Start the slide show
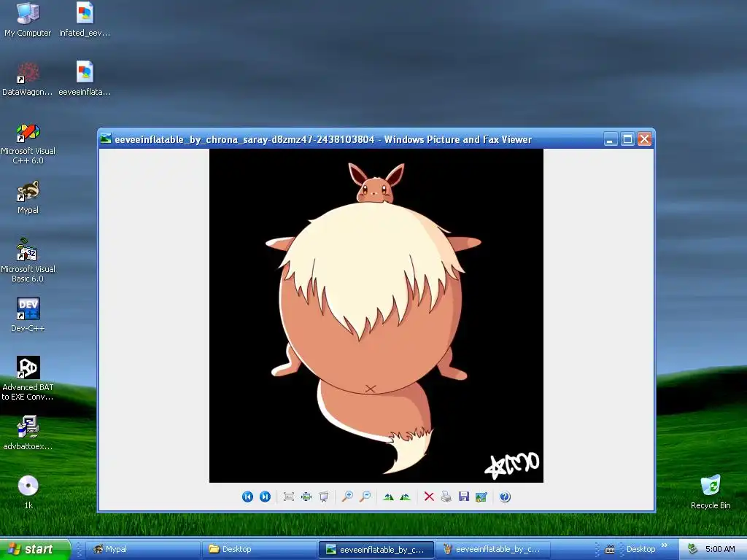 tap(323, 497)
